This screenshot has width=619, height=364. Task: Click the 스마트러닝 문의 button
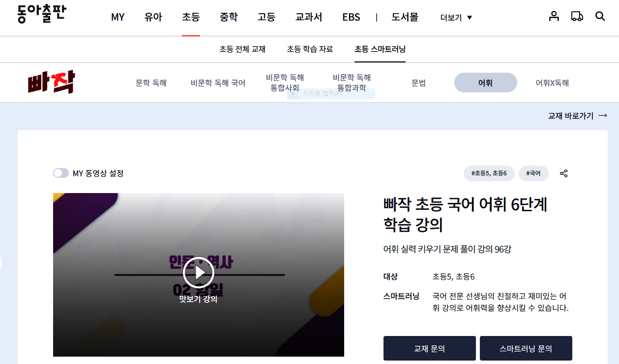pos(526,348)
